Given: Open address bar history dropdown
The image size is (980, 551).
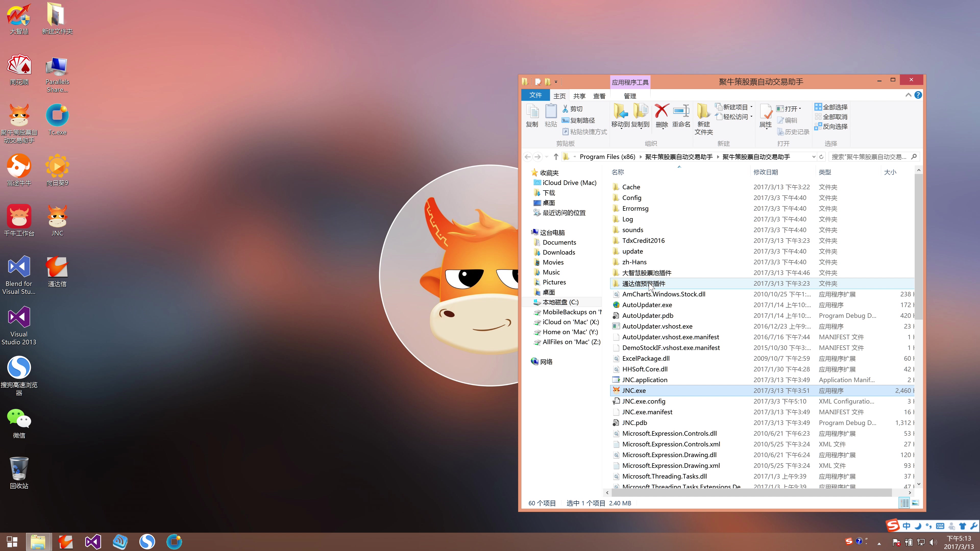Looking at the screenshot, I should (x=814, y=157).
